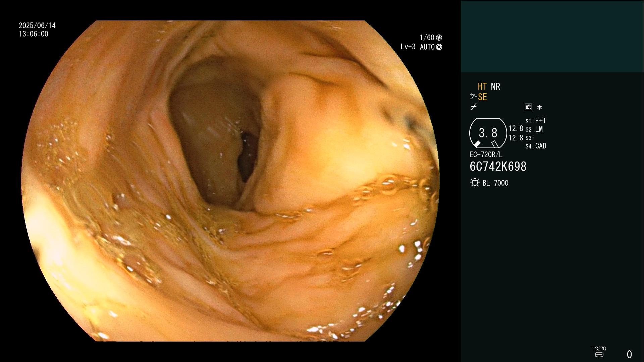
Task: Click the HT indicator label
Action: [x=482, y=86]
